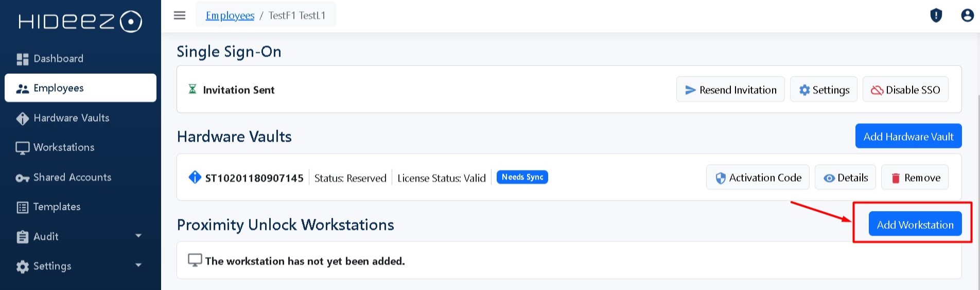Remove the hardware vault
The image size is (980, 290).
coord(914,178)
